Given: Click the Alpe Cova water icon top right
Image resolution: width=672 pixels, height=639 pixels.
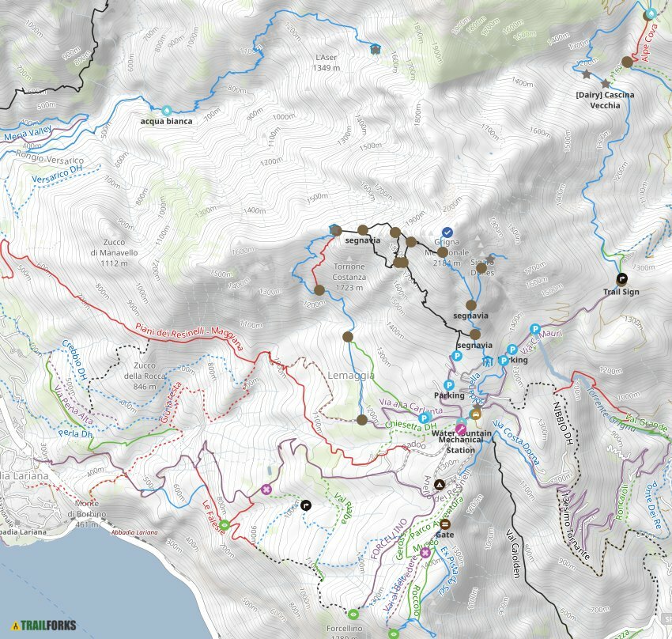Looking at the screenshot, I should point(651,13).
